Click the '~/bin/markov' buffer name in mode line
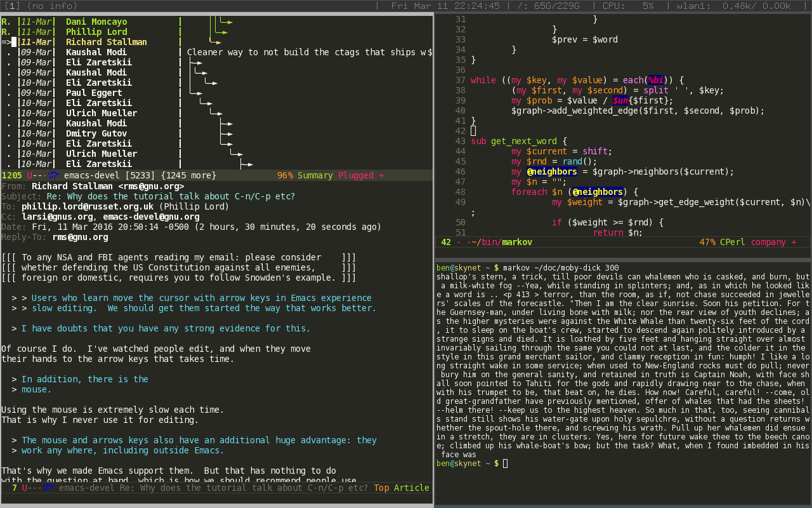The height and width of the screenshot is (508, 812). (501, 242)
